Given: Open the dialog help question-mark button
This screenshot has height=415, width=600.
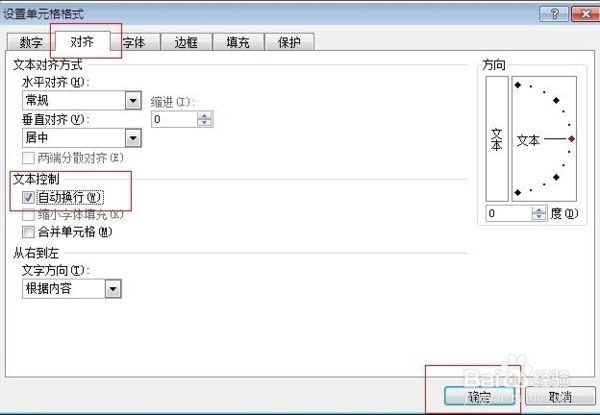Looking at the screenshot, I should [x=554, y=14].
